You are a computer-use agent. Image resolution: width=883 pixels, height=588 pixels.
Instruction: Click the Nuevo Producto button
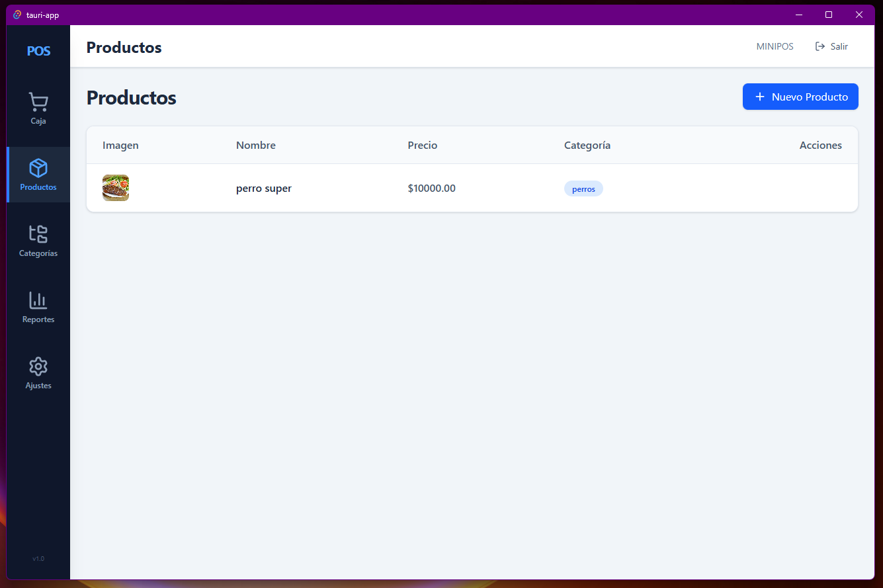pos(800,97)
